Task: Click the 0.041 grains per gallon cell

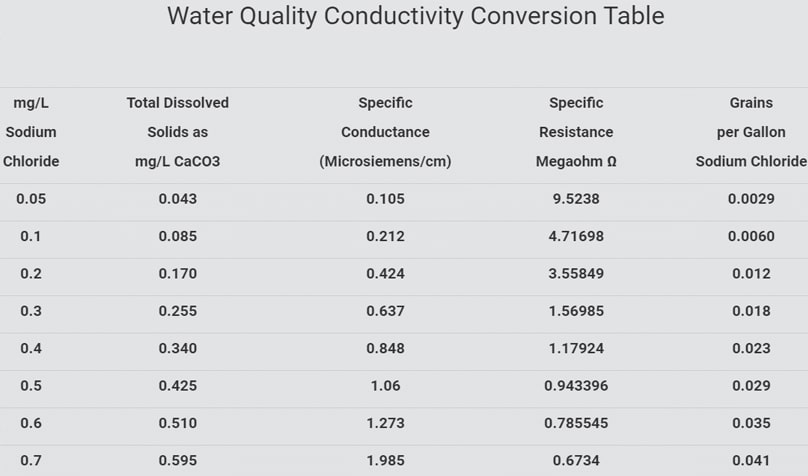Action: [750, 461]
